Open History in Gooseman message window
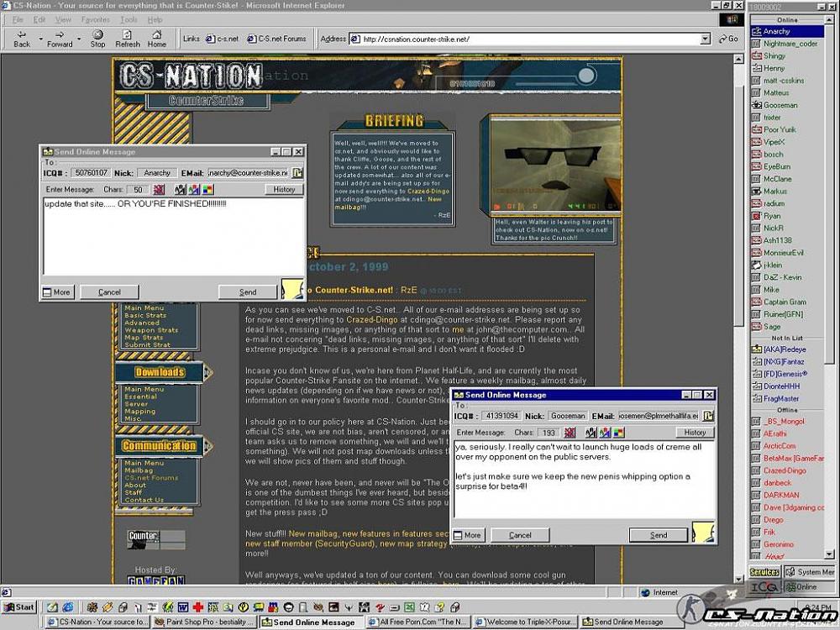 695,433
